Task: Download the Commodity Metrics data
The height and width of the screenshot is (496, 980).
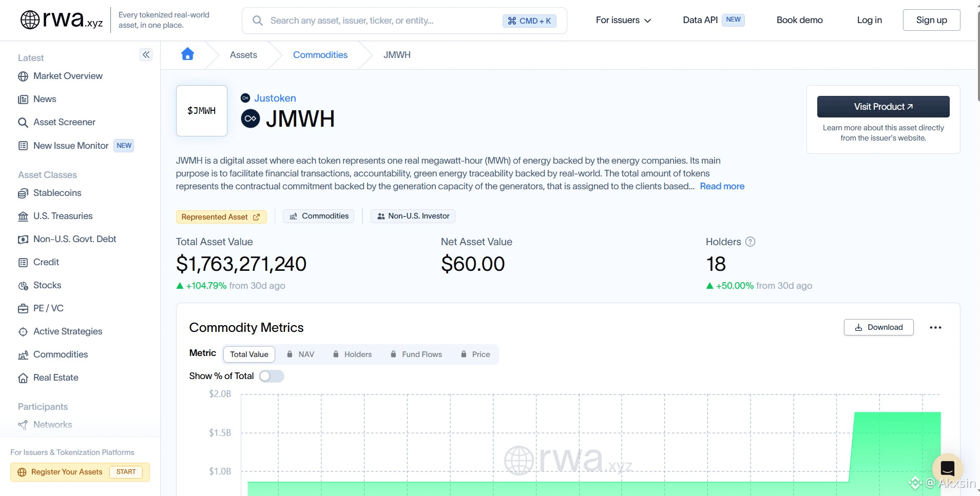Action: tap(878, 327)
